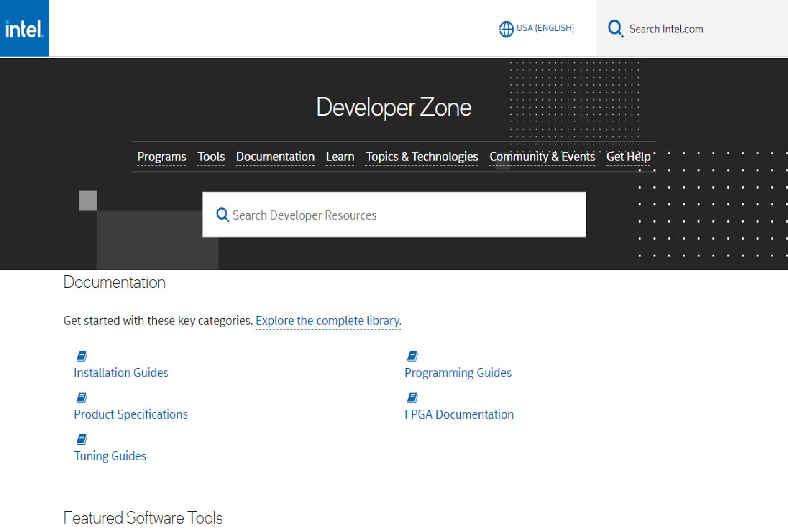This screenshot has height=532, width=788.
Task: Open the Tools navigation menu
Action: pyautogui.click(x=211, y=157)
